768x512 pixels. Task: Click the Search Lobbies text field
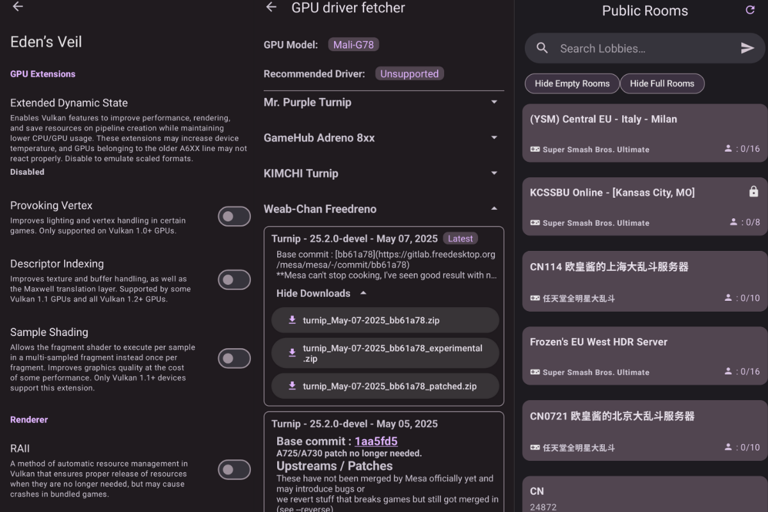click(640, 48)
